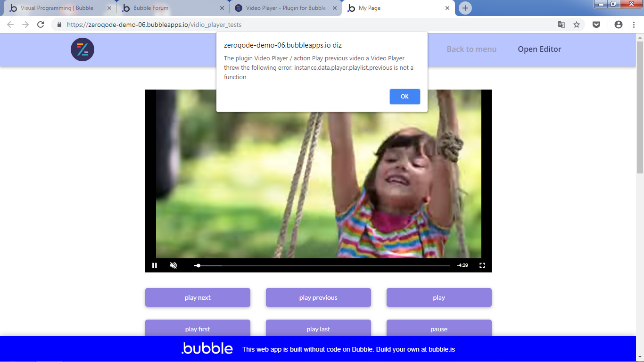
Task: Save page to Pocket via toolbar icon
Action: point(596,25)
